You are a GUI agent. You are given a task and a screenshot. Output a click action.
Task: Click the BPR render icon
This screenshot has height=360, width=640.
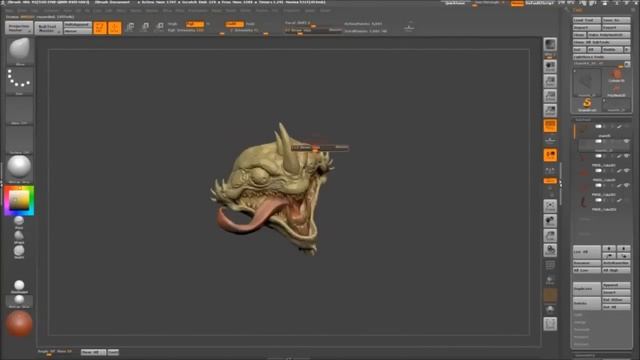(x=550, y=44)
